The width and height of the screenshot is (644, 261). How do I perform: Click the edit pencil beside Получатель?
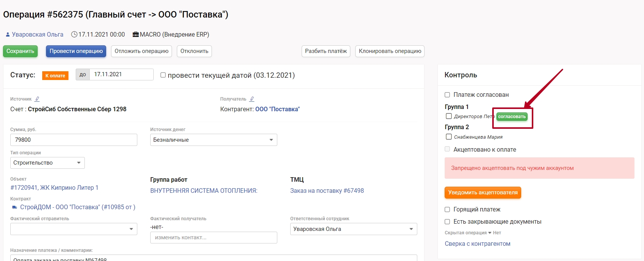(x=252, y=99)
